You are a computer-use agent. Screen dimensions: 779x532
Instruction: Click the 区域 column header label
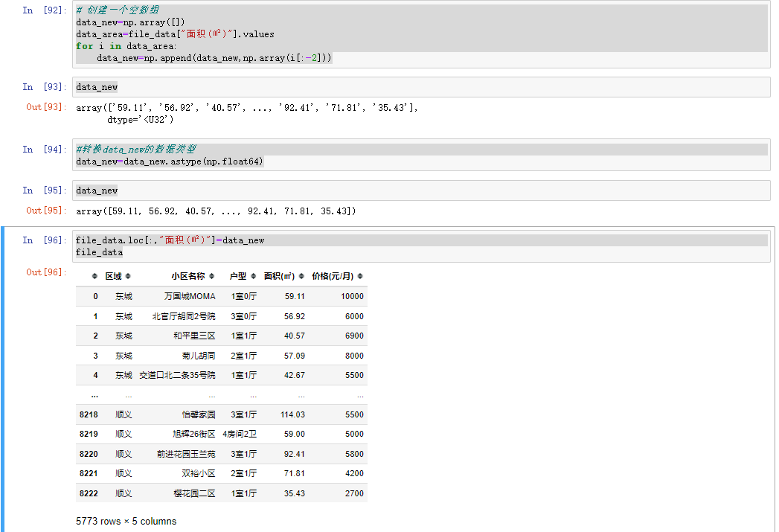tap(113, 276)
